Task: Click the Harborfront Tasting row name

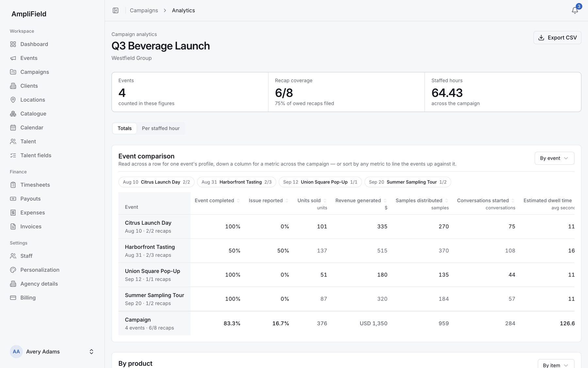Action: [150, 247]
